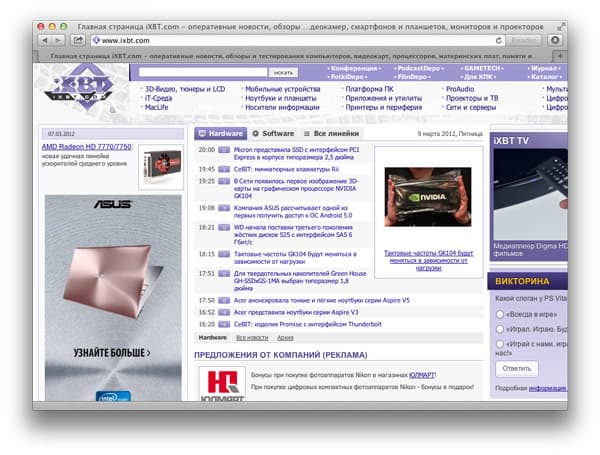Open Micron SSD PCI Express news headline

[x=296, y=153]
